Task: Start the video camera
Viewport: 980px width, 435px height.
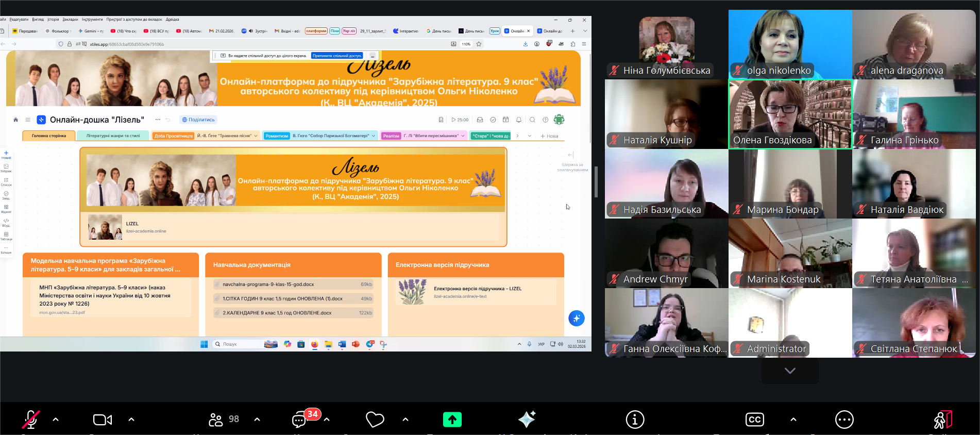Action: click(x=102, y=420)
